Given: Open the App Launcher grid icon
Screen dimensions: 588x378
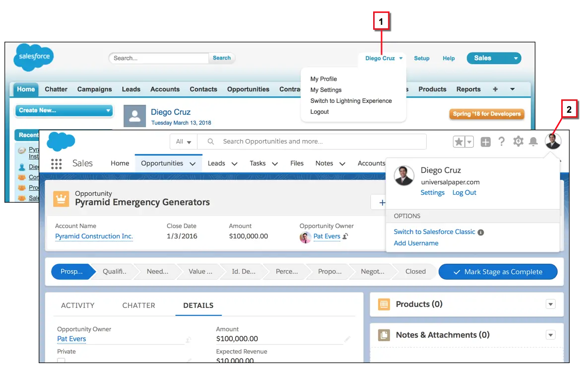Looking at the screenshot, I should pyautogui.click(x=56, y=163).
